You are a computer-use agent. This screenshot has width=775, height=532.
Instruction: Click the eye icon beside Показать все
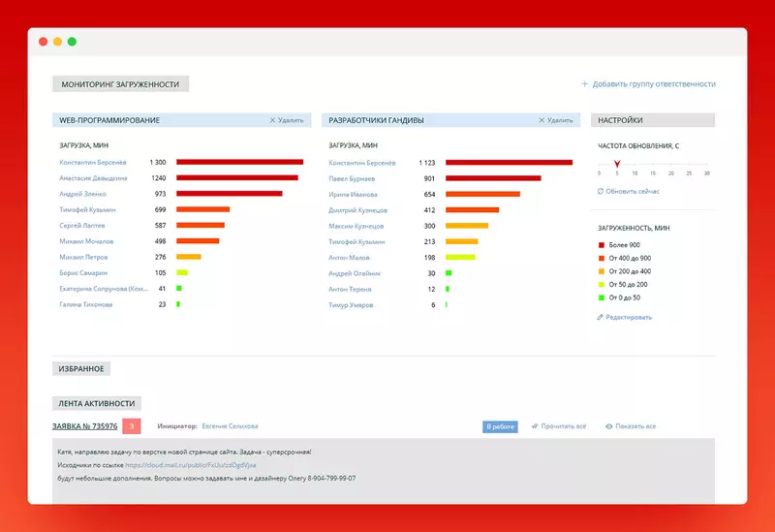609,426
